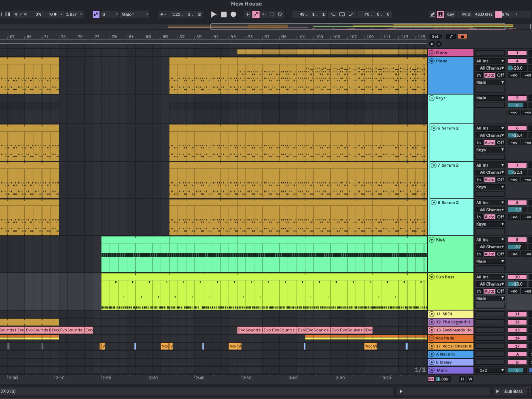Unfold the Vox Pads group track
The height and width of the screenshot is (399, 532).
pyautogui.click(x=431, y=338)
